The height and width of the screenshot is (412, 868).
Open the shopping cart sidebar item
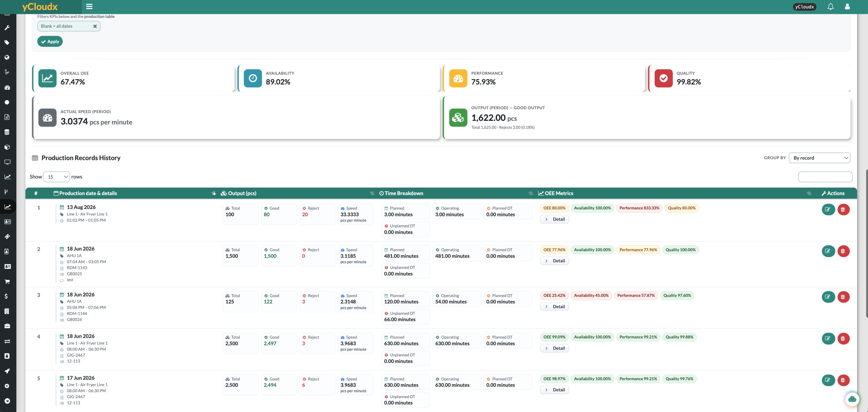(x=7, y=281)
